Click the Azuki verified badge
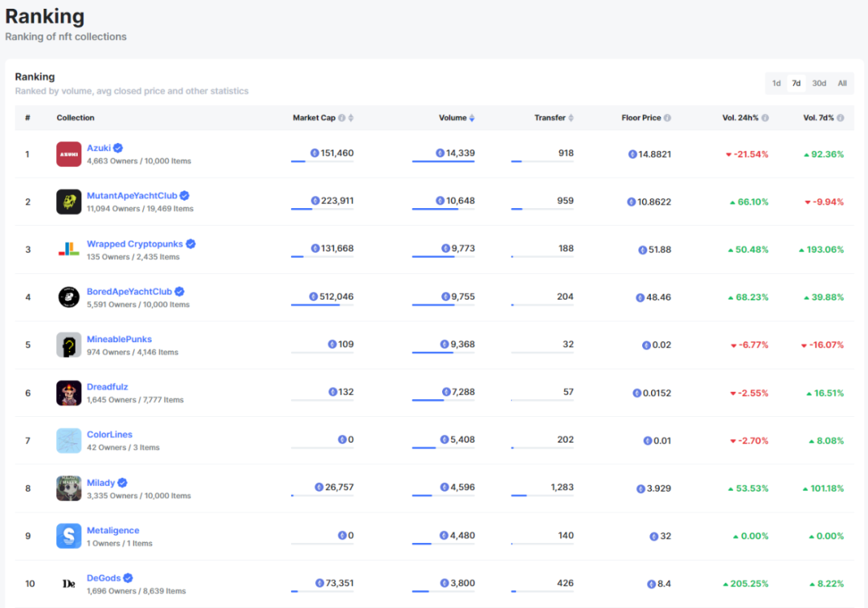 pyautogui.click(x=118, y=148)
